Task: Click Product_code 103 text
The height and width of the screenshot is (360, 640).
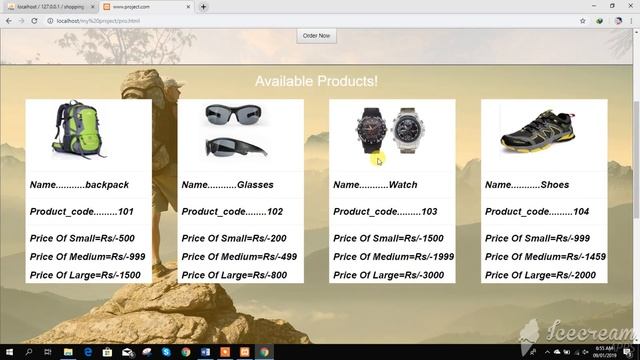Action: 385,212
